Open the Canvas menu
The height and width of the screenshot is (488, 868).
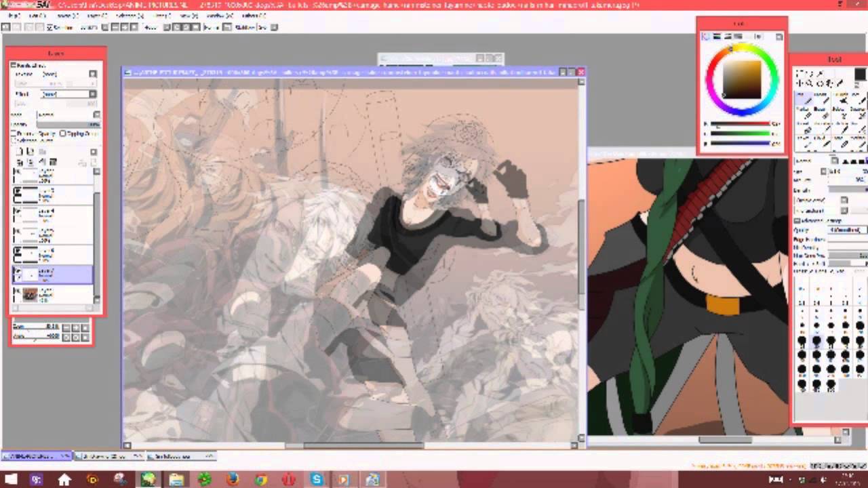pos(68,16)
